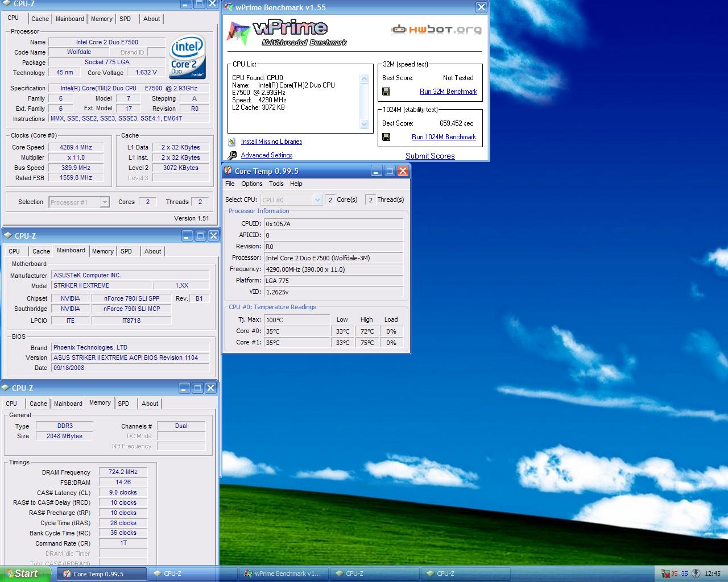Switch to Memory tab in top CPU-Z window
The height and width of the screenshot is (582, 728).
[x=101, y=19]
